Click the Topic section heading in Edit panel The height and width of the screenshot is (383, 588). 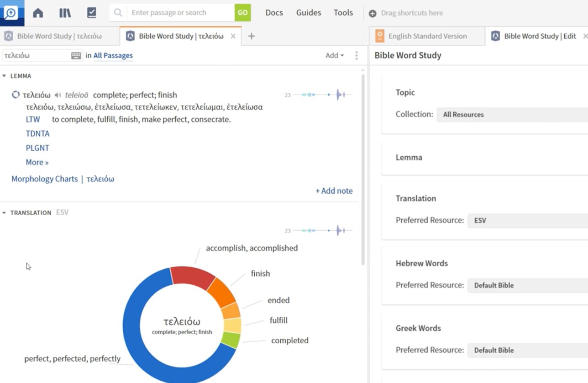[x=405, y=92]
